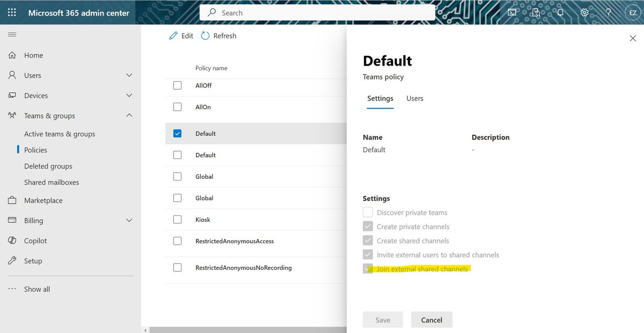Open the help question mark icon
This screenshot has width=644, height=333.
[x=609, y=12]
